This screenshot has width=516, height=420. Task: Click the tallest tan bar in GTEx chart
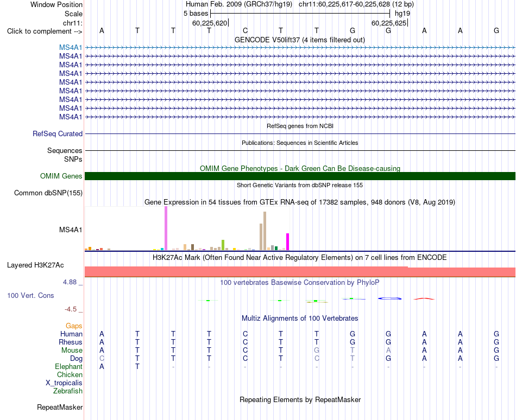pyautogui.click(x=265, y=231)
